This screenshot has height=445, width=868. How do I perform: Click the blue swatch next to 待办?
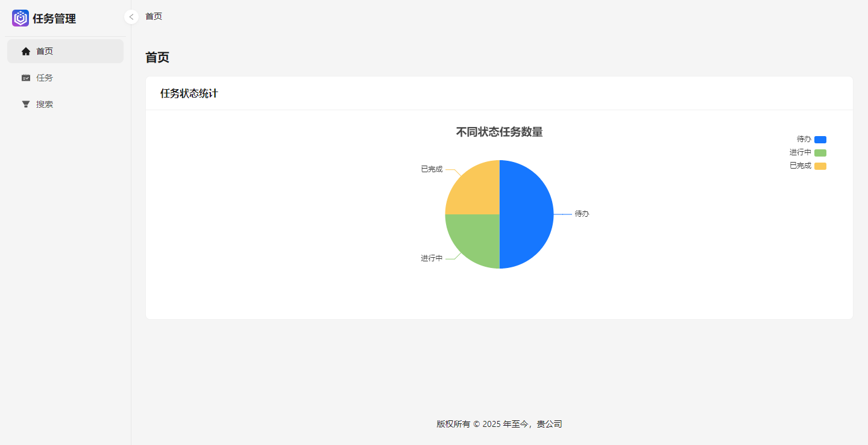(820, 139)
